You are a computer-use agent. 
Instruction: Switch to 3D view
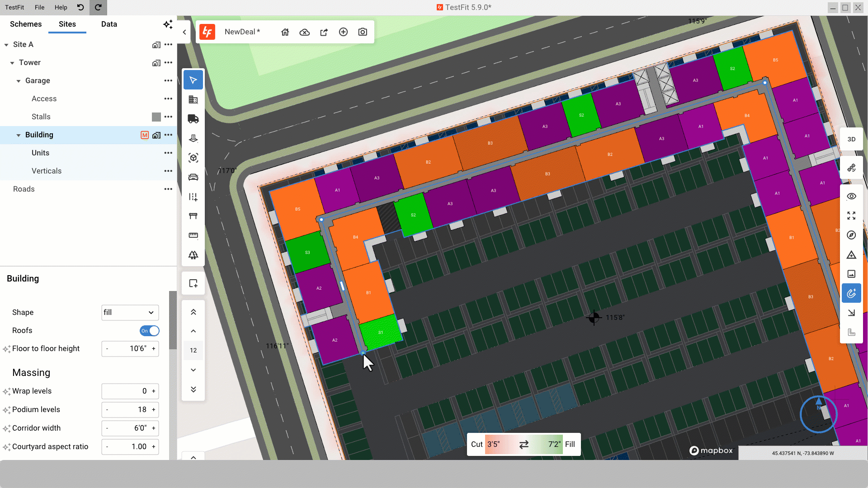click(851, 139)
